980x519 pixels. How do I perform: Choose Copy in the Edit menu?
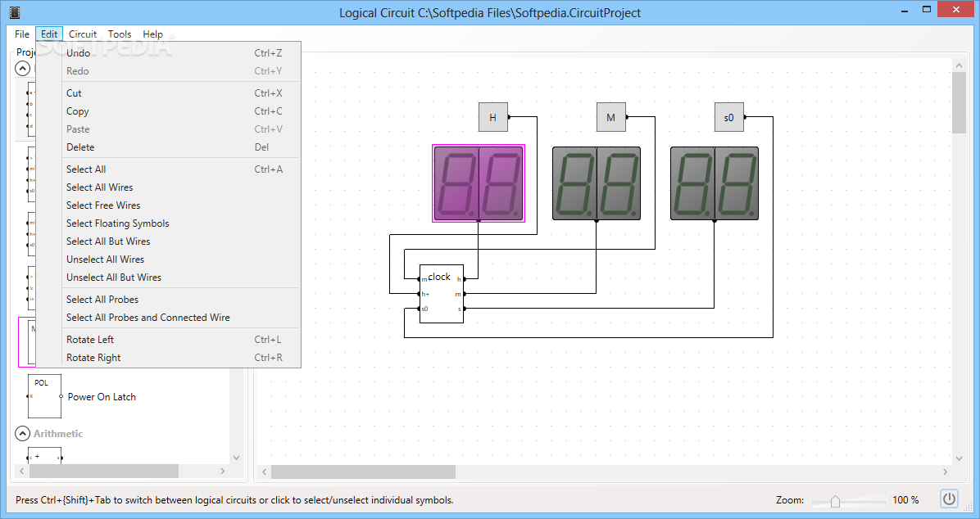(x=169, y=111)
